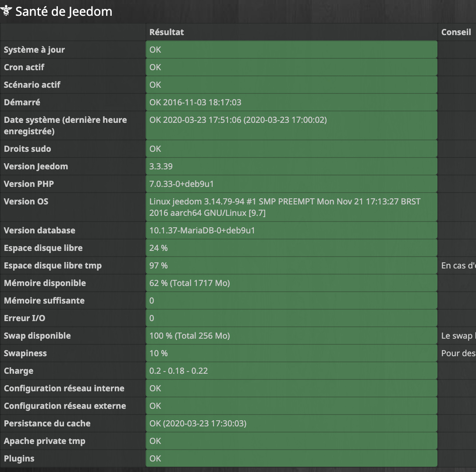Click the Swap disponible advice text
476x472 pixels.
point(458,336)
